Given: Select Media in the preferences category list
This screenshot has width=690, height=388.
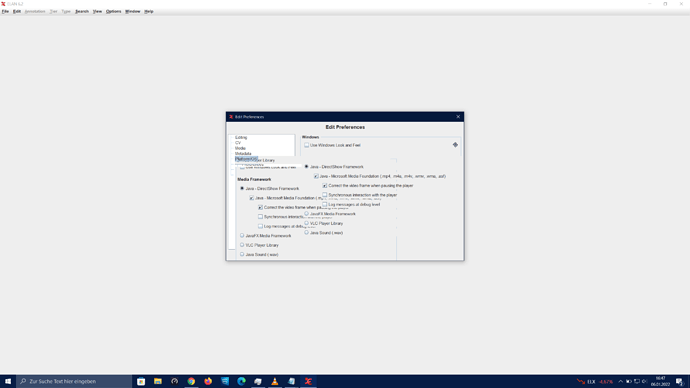Looking at the screenshot, I should [x=240, y=148].
